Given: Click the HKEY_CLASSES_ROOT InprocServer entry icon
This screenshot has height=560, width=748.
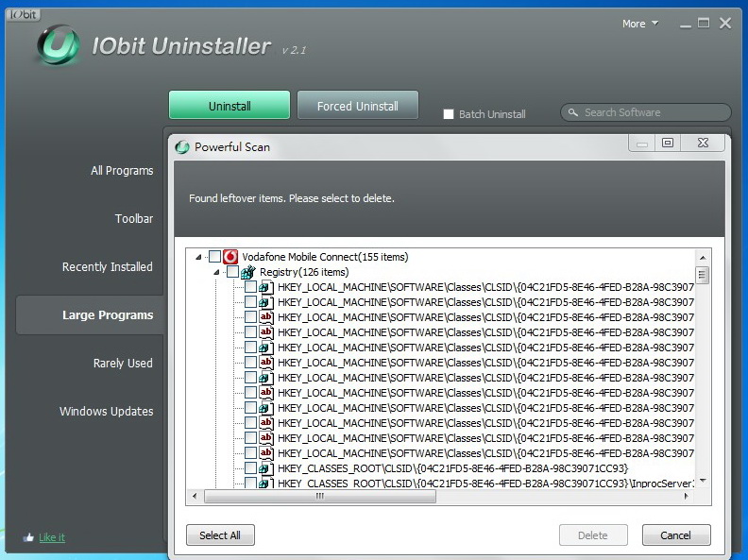Looking at the screenshot, I should pos(265,484).
